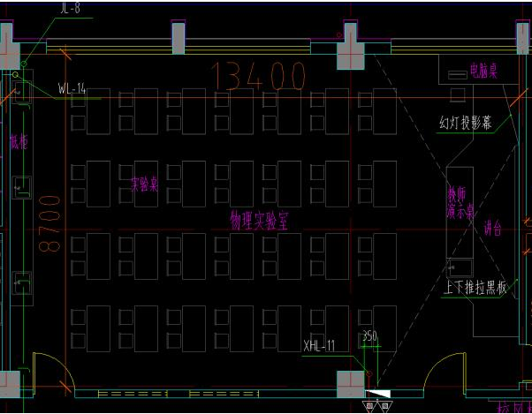Click the 物理实验室 room label
The height and width of the screenshot is (414, 532).
(260, 220)
